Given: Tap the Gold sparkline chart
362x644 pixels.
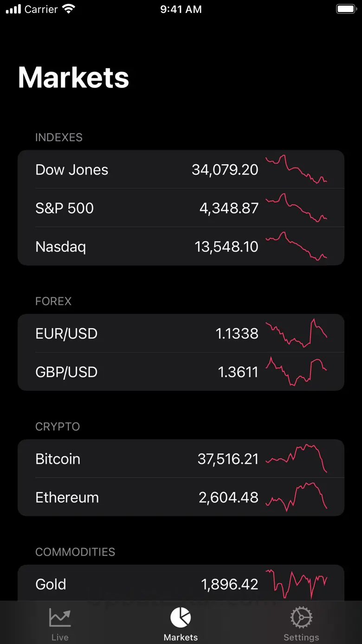Looking at the screenshot, I should 296,584.
